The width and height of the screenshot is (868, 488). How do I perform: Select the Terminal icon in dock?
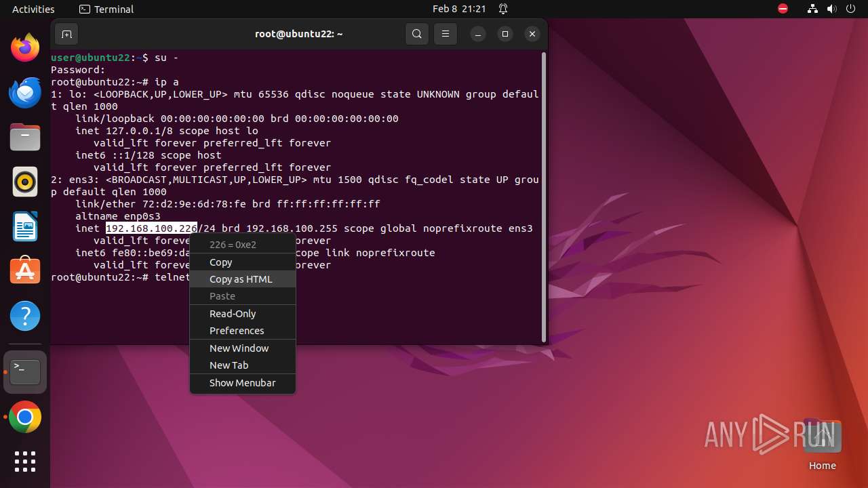point(25,372)
